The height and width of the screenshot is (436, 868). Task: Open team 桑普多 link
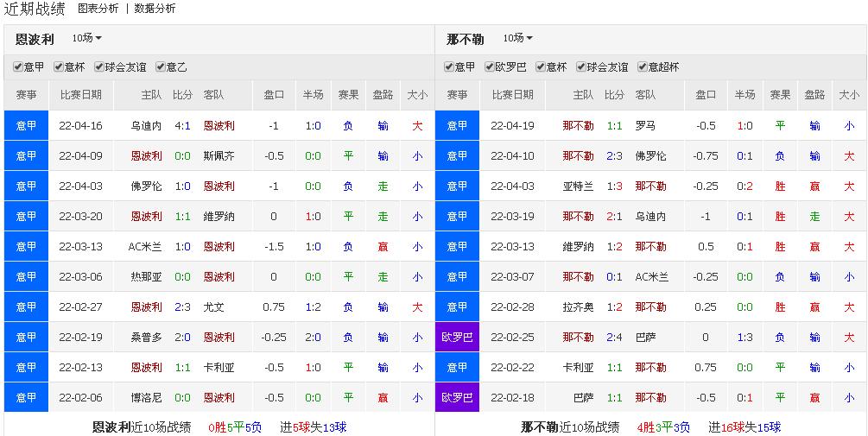[x=147, y=337]
